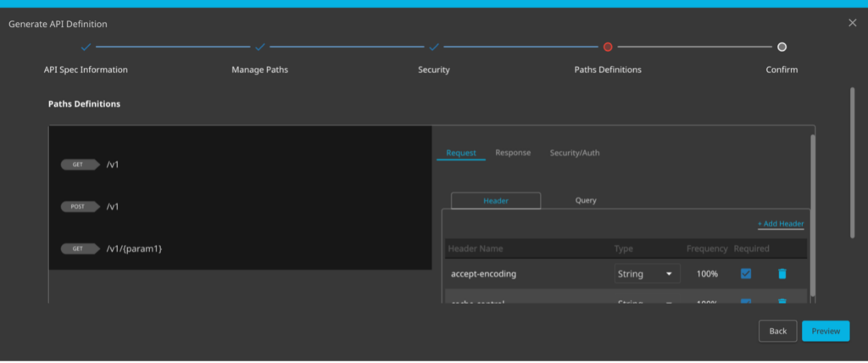Click the Paths Definitions red step circle

(608, 47)
